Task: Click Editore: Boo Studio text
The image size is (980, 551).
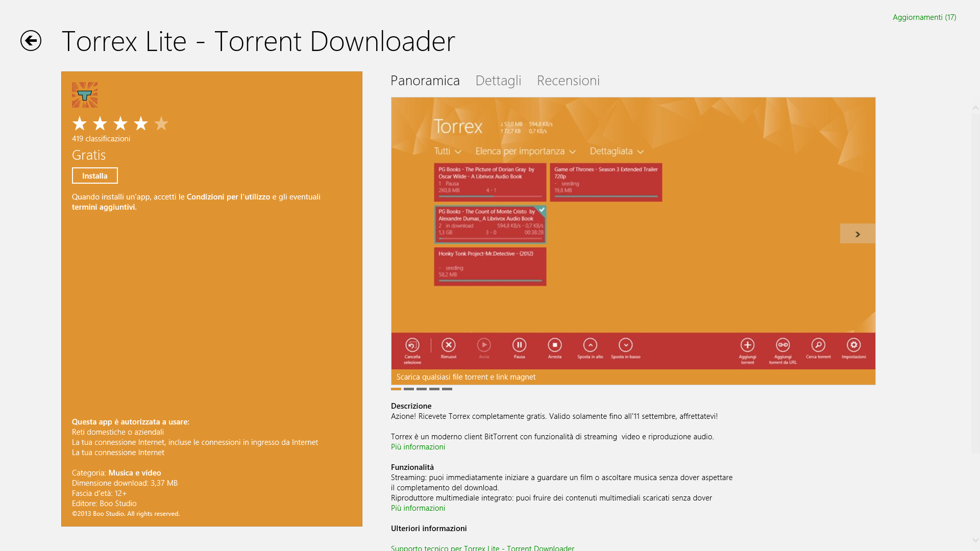Action: [104, 504]
